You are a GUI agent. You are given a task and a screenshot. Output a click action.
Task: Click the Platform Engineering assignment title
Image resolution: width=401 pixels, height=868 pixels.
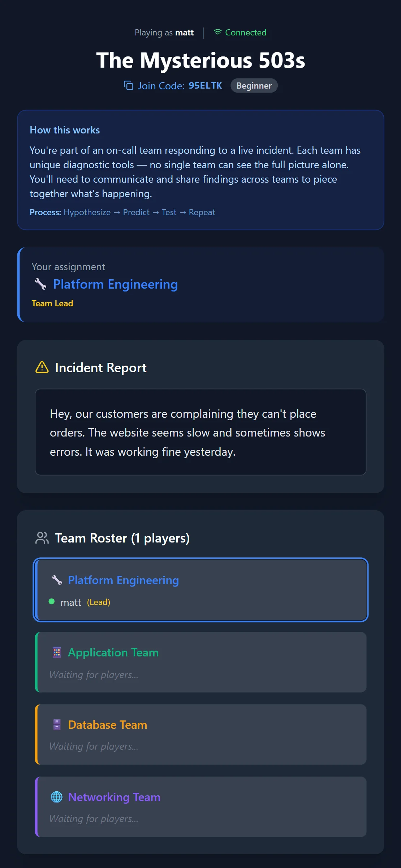115,284
